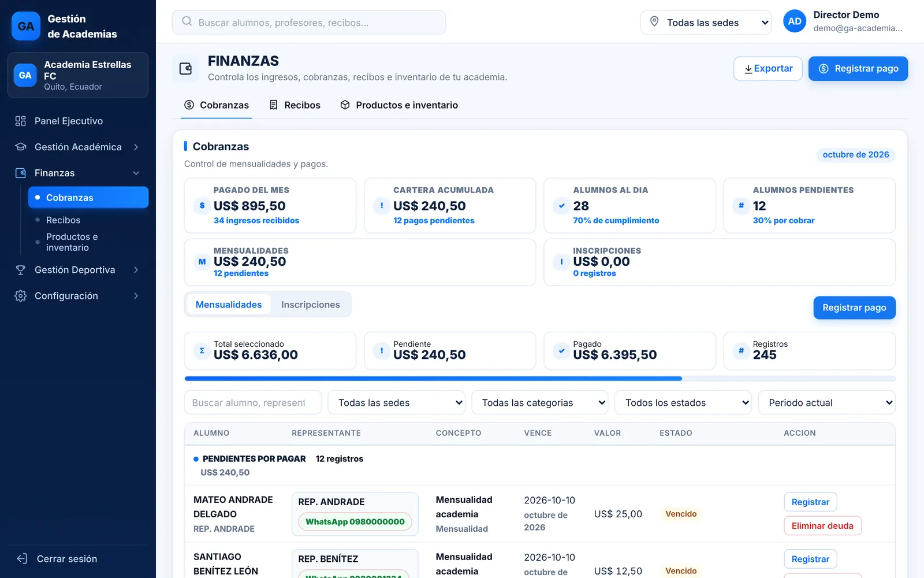Switch to the Inscripciones segment toggle
The height and width of the screenshot is (578, 924).
coord(311,305)
